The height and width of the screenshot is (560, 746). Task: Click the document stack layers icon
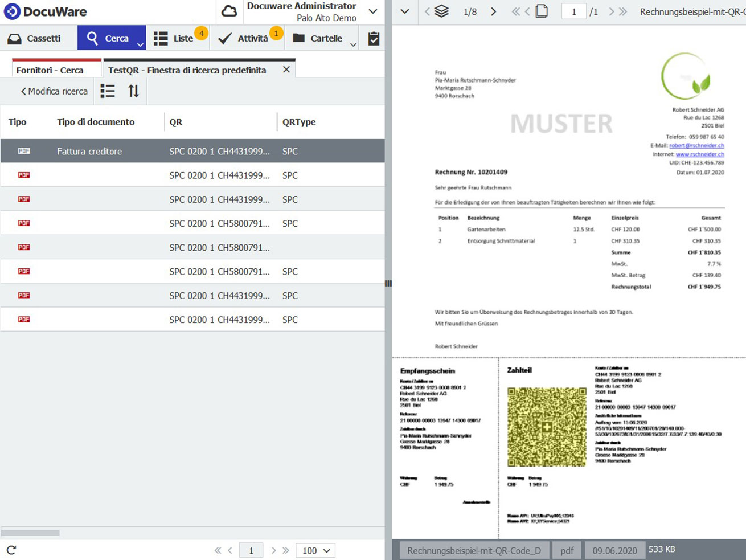click(x=442, y=11)
